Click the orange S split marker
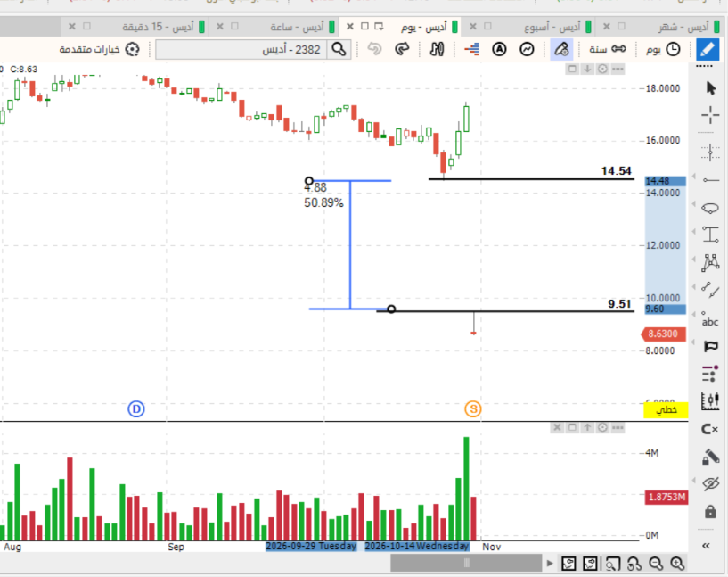Viewport: 728px width, 577px height. pyautogui.click(x=473, y=408)
